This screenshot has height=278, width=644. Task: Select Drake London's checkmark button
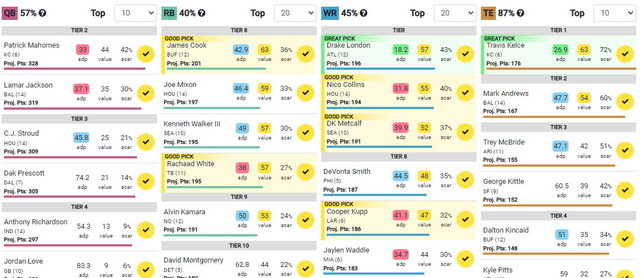click(465, 54)
